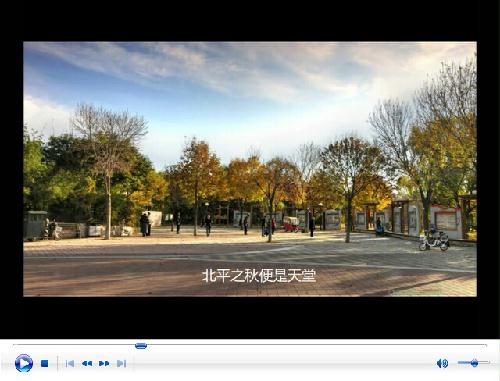
Task: Stop the video with the square button
Action: tap(45, 363)
